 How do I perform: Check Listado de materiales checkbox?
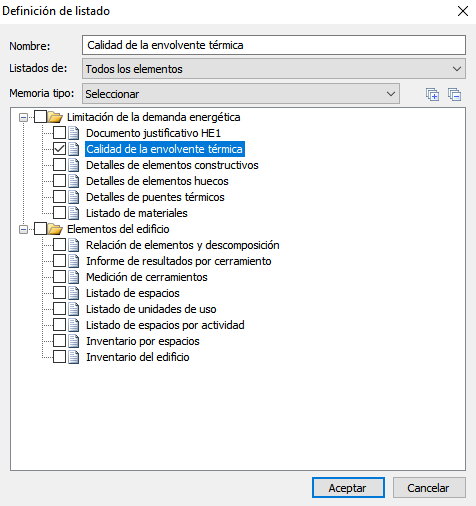[x=59, y=213]
